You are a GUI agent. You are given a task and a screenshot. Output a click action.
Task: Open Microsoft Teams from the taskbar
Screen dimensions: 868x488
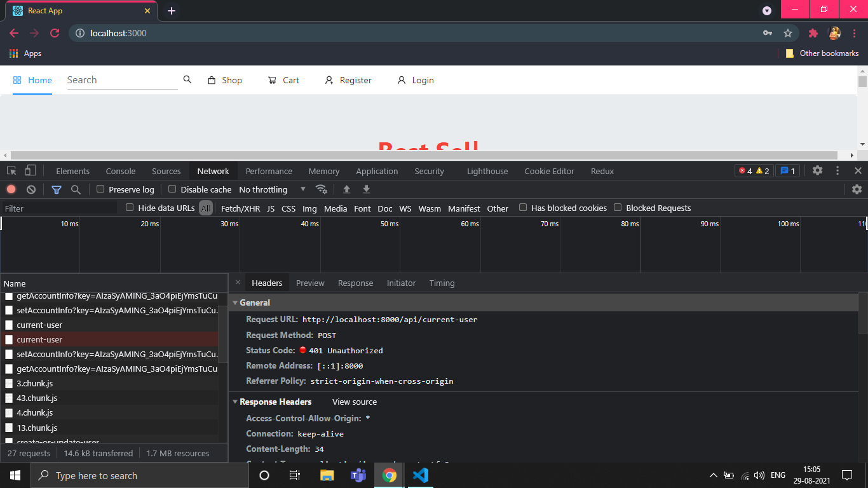[358, 475]
